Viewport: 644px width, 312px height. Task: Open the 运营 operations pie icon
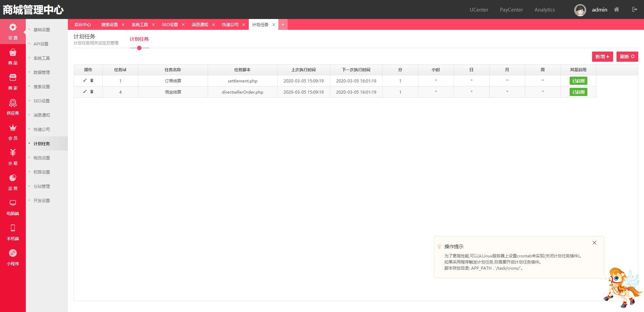pos(13,178)
